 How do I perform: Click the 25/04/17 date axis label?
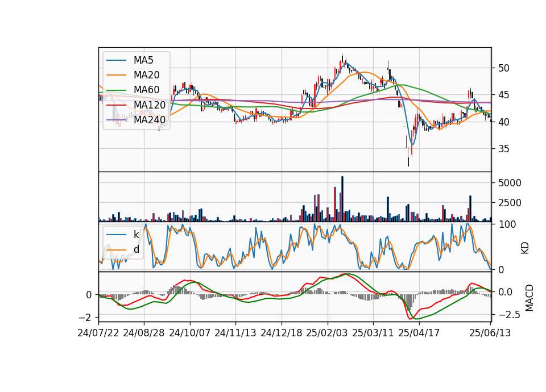pos(419,333)
